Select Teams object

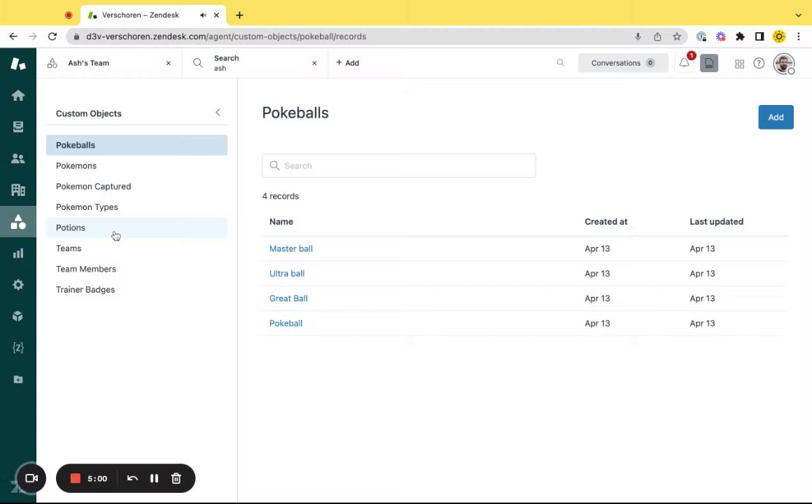(136, 248)
